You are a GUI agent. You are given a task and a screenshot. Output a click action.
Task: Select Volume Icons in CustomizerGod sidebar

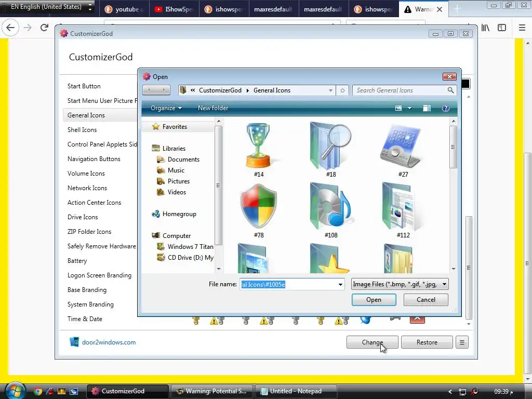[86, 174]
